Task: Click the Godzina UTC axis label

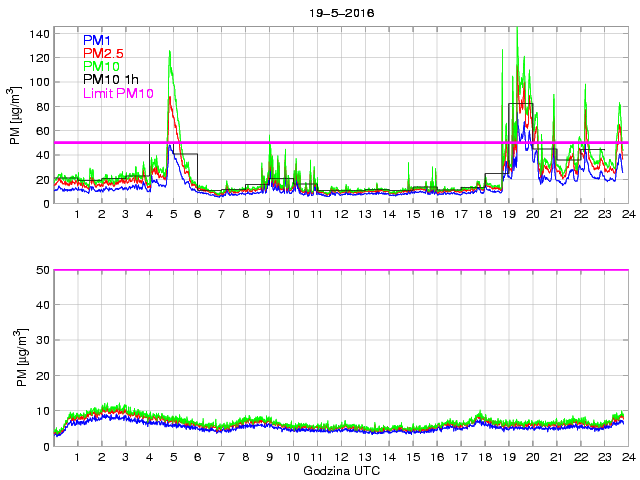Action: 340,470
